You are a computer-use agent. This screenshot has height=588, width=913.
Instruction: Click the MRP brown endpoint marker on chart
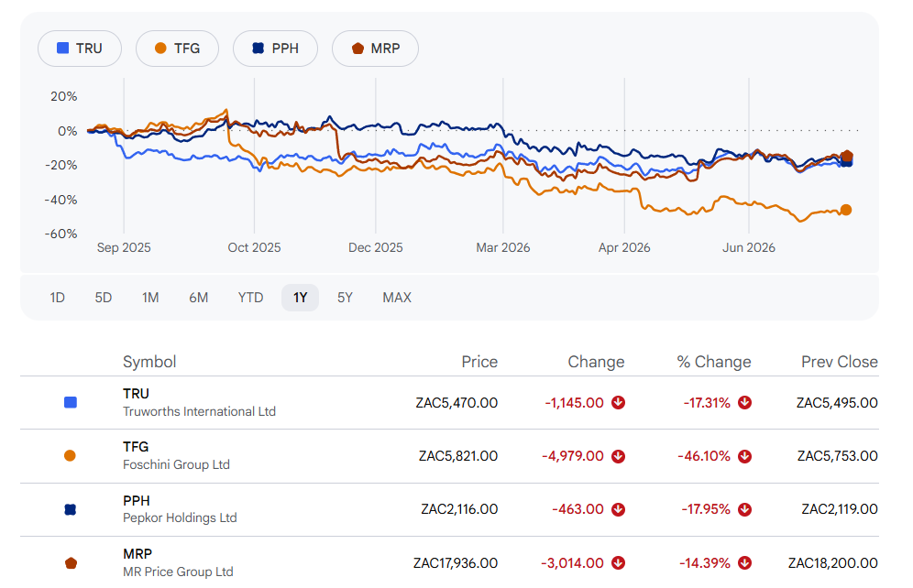(847, 156)
